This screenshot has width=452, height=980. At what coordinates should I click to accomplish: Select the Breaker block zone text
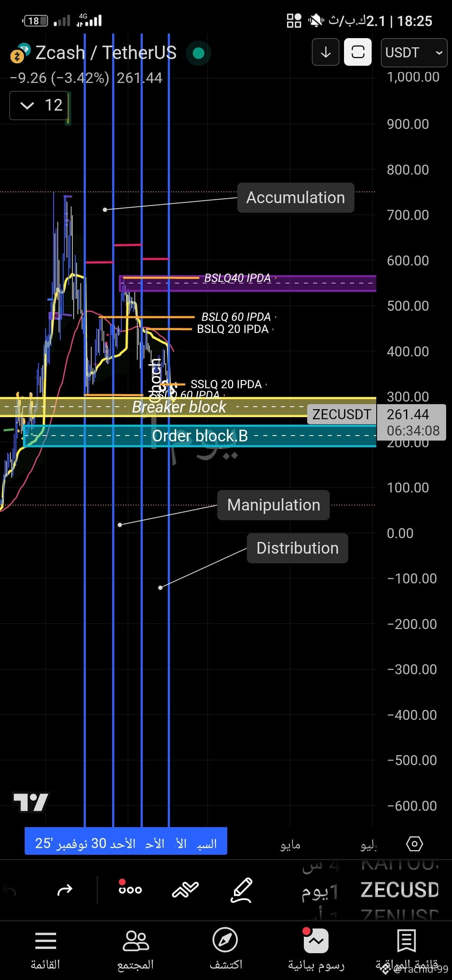coord(179,407)
